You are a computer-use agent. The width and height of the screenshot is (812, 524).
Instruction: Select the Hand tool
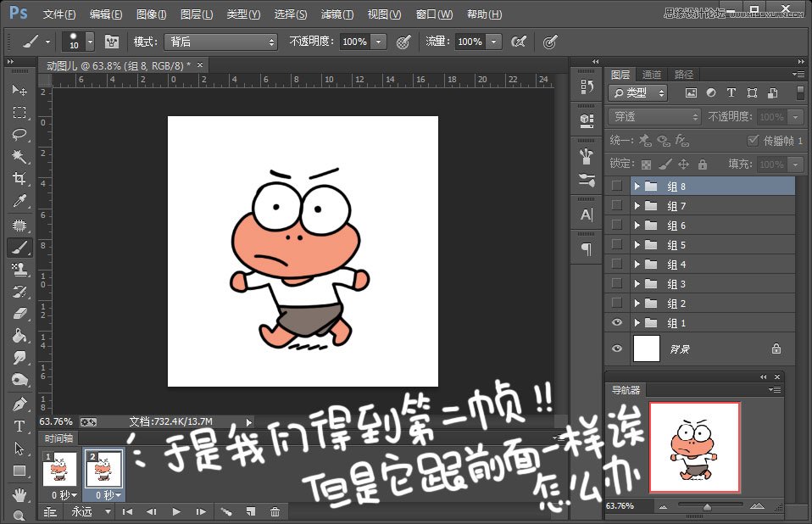click(x=19, y=494)
